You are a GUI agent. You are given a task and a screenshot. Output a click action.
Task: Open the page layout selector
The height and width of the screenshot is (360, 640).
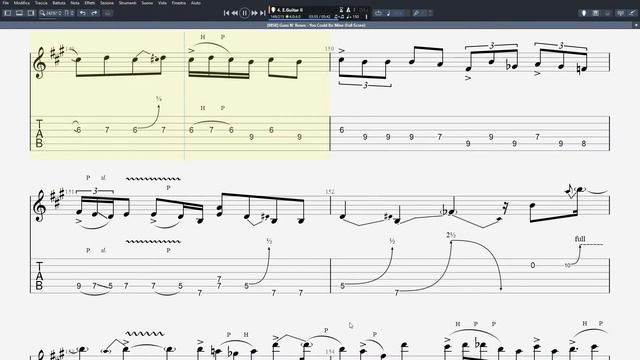(x=69, y=13)
